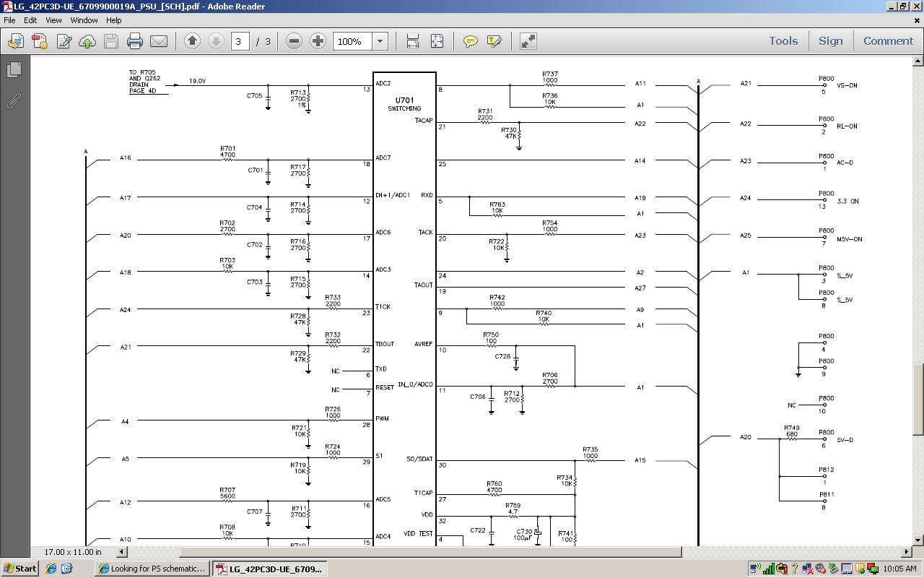Viewport: 924px width, 578px height.
Task: Click the green signal strength tray icon
Action: coord(769,569)
